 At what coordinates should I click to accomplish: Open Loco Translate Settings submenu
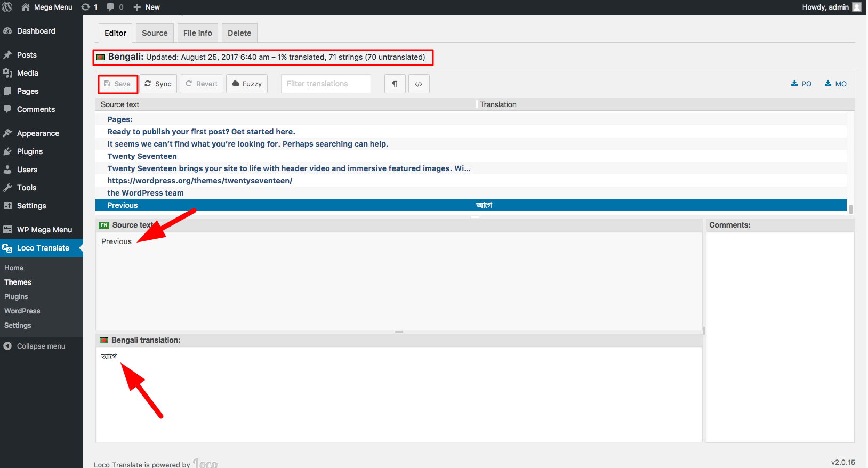click(x=18, y=325)
